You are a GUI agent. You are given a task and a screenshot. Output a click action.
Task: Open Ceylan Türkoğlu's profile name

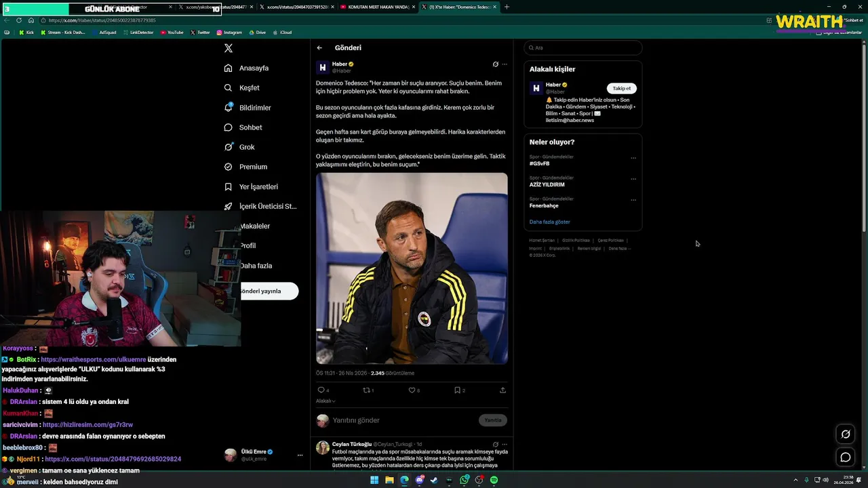(x=351, y=444)
